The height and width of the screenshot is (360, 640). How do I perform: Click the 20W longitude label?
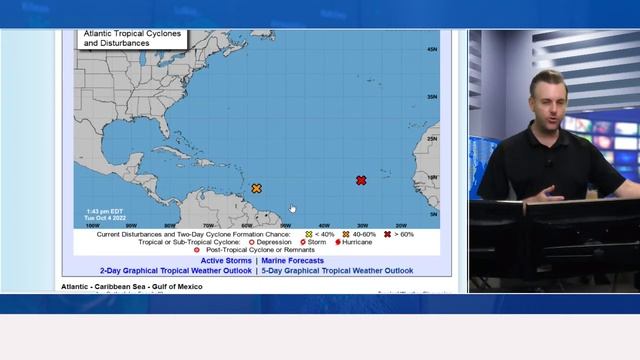click(401, 226)
